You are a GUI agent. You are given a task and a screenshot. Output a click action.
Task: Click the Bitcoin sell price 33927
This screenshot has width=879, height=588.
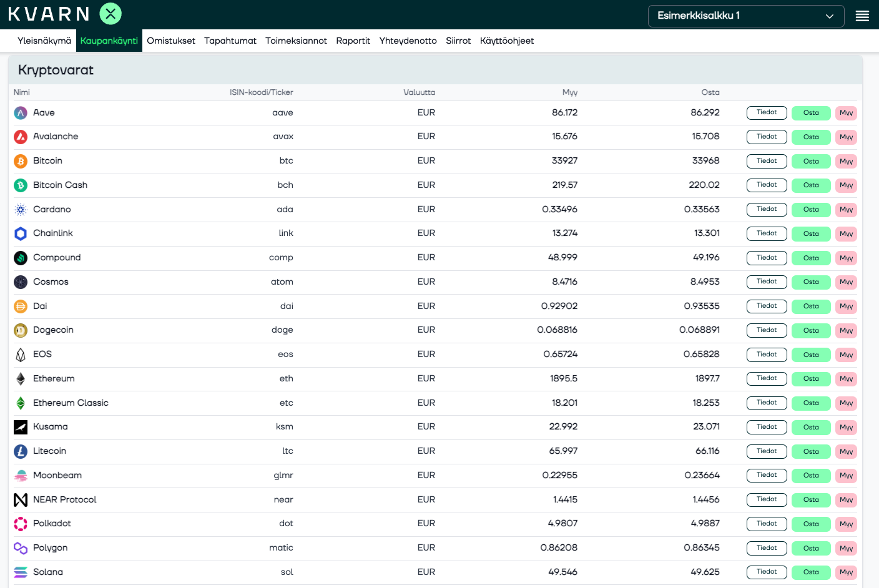[x=564, y=160]
